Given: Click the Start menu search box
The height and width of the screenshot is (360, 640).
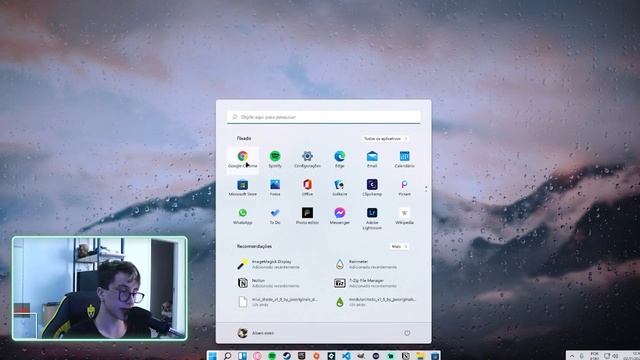Looking at the screenshot, I should point(323,117).
